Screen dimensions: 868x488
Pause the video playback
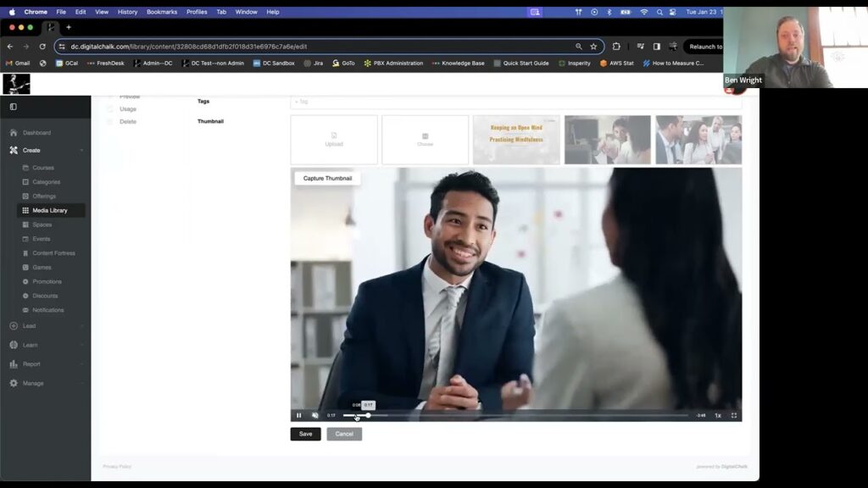298,415
